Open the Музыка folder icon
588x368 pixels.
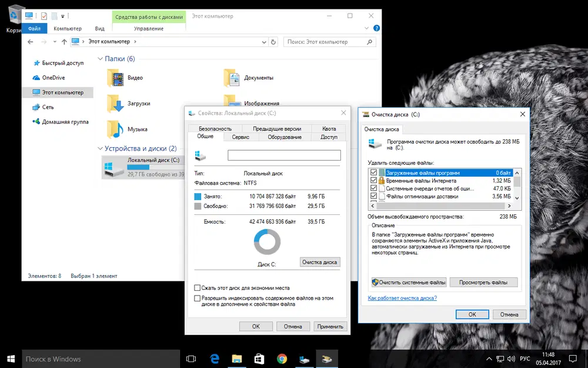(x=115, y=129)
